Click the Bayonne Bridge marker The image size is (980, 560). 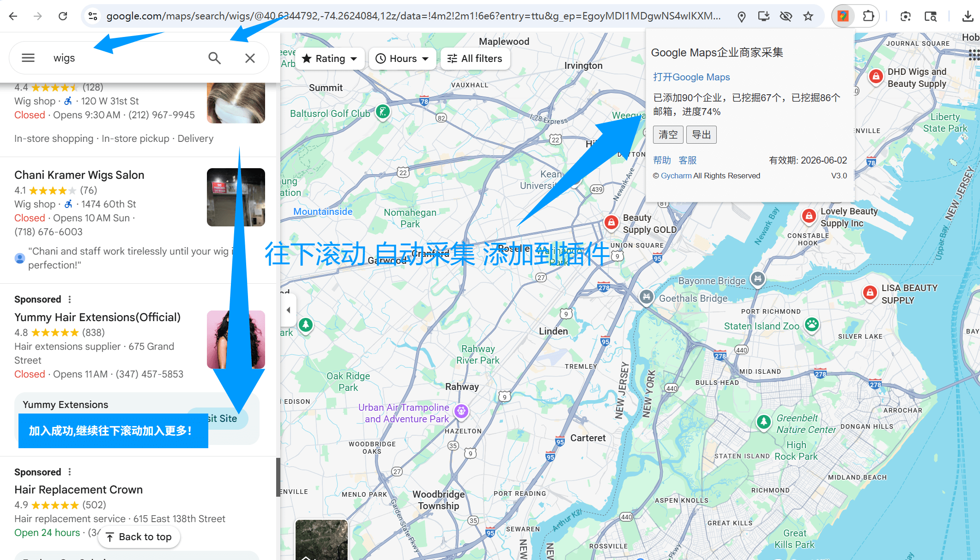[x=757, y=279]
